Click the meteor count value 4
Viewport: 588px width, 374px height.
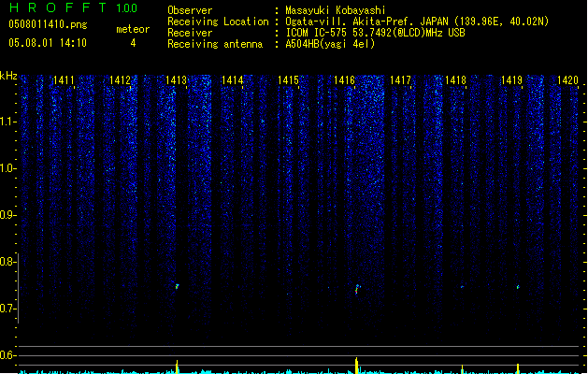click(133, 43)
